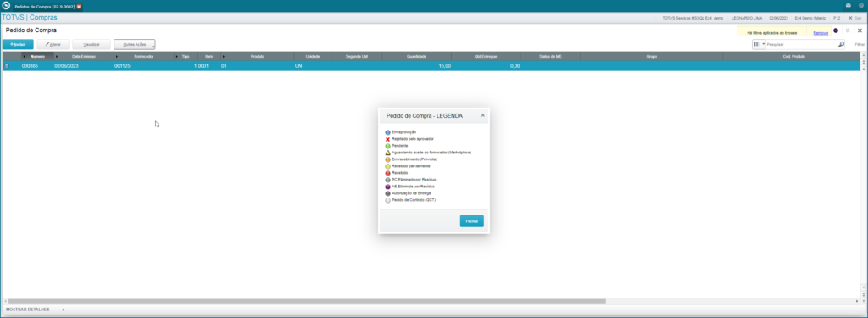Image resolution: width=868 pixels, height=318 pixels.
Task: Select the Pedidos de Compra [02.9.0002] tab
Action: (x=47, y=7)
